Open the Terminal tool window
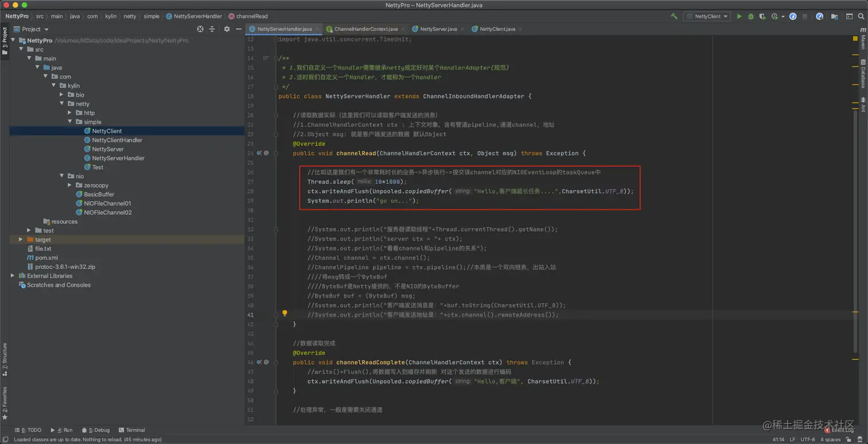 point(131,430)
